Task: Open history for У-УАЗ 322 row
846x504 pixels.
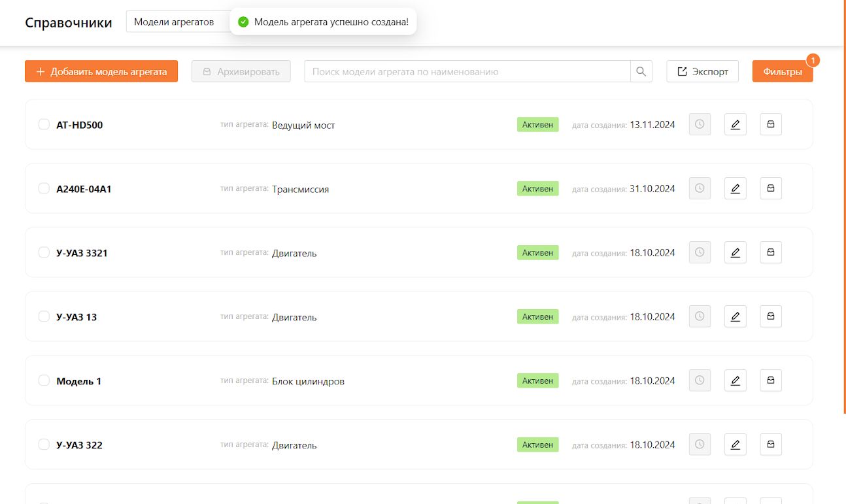Action: 700,445
